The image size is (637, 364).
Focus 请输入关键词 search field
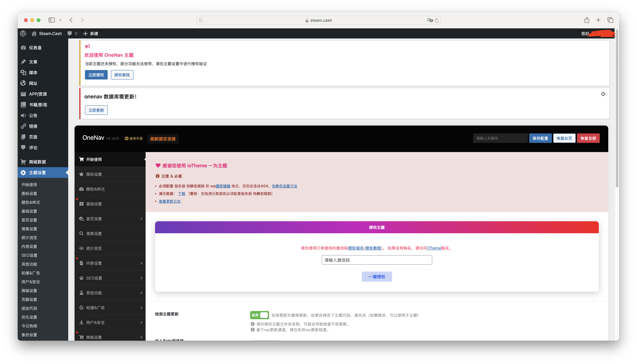point(500,138)
